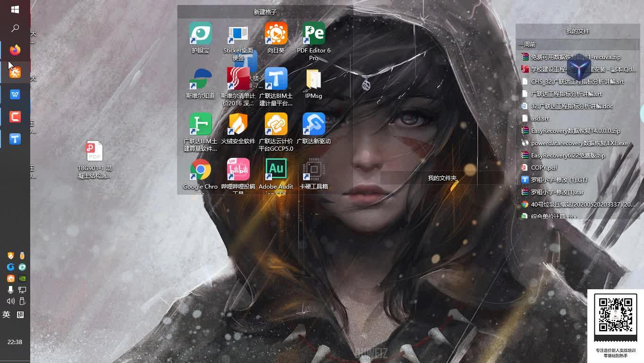Open the IPMsg folder

pyautogui.click(x=314, y=83)
